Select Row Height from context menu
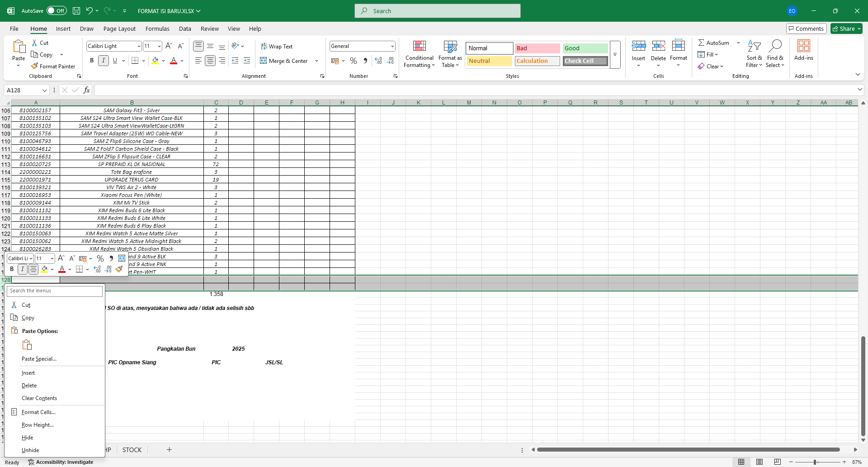 (x=38, y=425)
